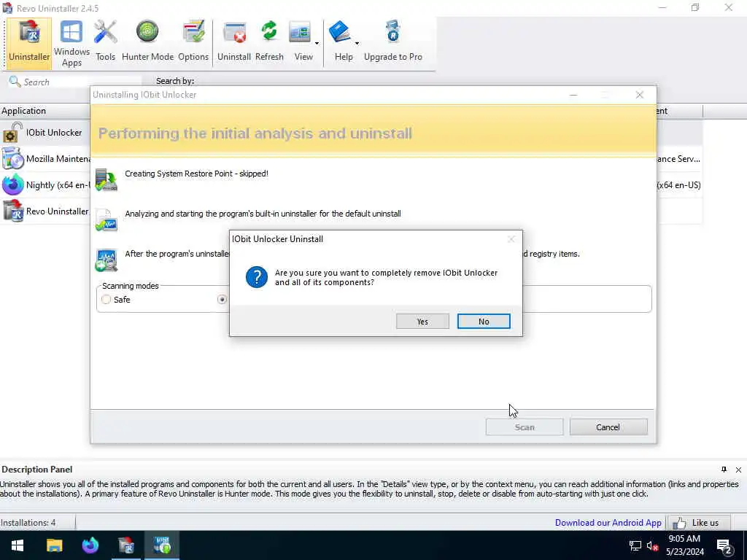The height and width of the screenshot is (560, 747).
Task: Click the Help book icon
Action: pyautogui.click(x=340, y=32)
